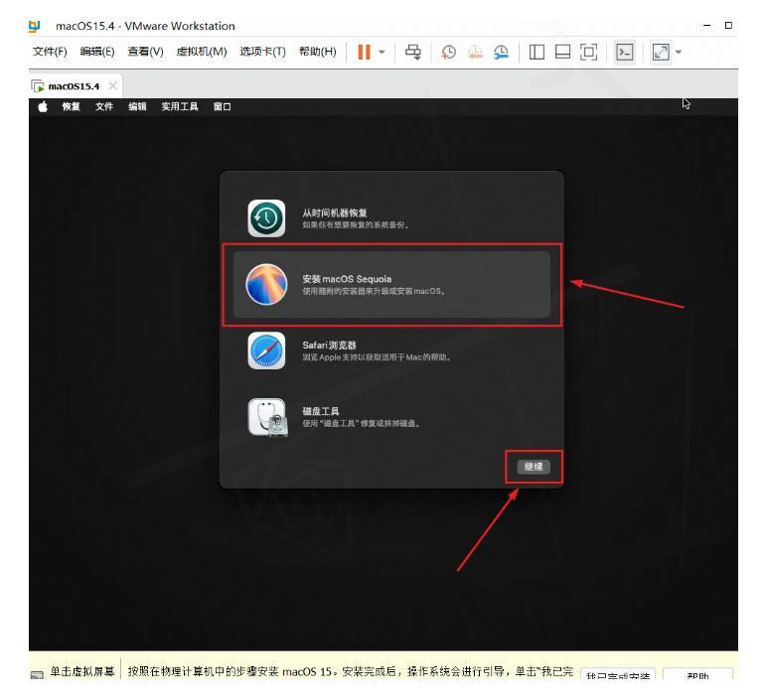Pause the virtual machine with the pause icon
The height and width of the screenshot is (700, 767).
[364, 52]
